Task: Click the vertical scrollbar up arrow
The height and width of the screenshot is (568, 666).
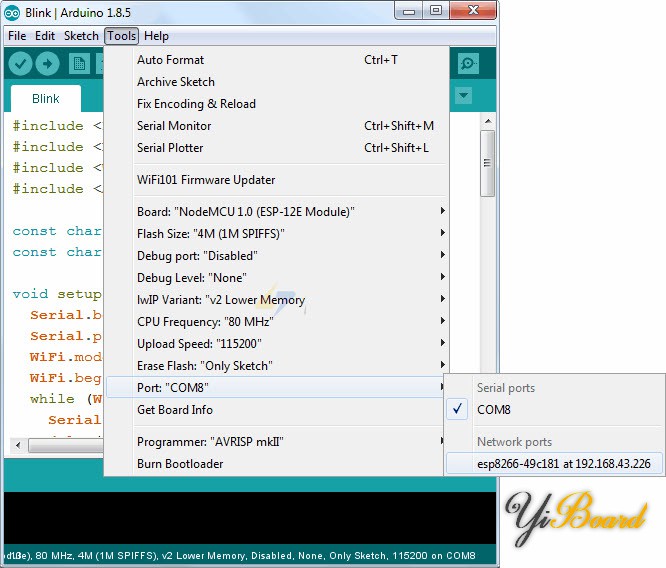Action: (x=488, y=122)
